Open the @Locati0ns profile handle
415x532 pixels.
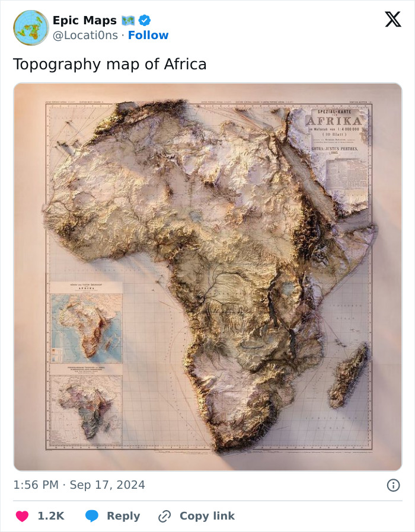click(x=86, y=35)
